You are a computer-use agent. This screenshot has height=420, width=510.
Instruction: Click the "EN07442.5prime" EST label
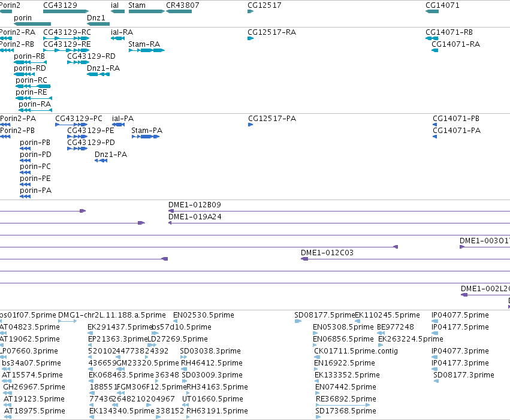pyautogui.click(x=346, y=388)
